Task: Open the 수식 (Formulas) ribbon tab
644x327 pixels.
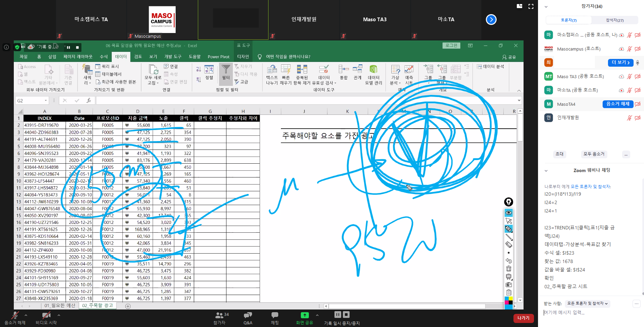Action: click(104, 57)
